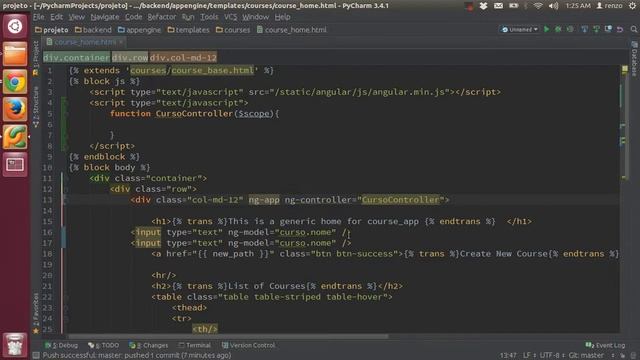Open the File menu

[x=39, y=17]
